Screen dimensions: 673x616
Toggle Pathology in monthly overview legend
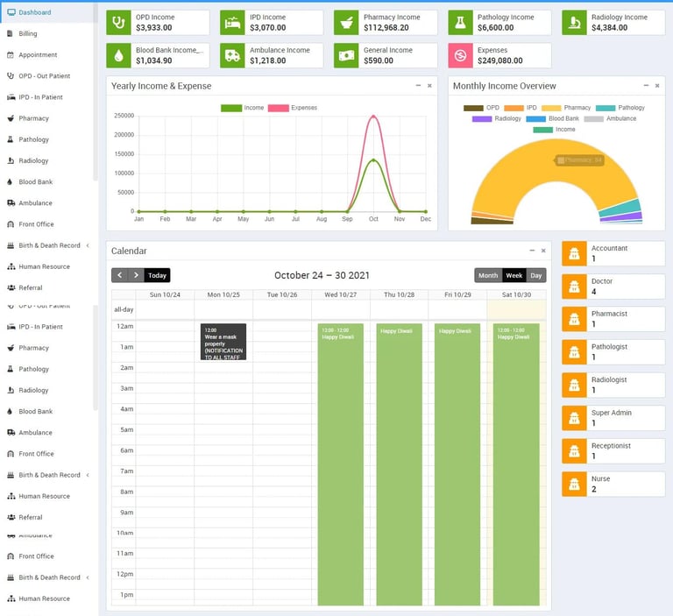[x=620, y=108]
